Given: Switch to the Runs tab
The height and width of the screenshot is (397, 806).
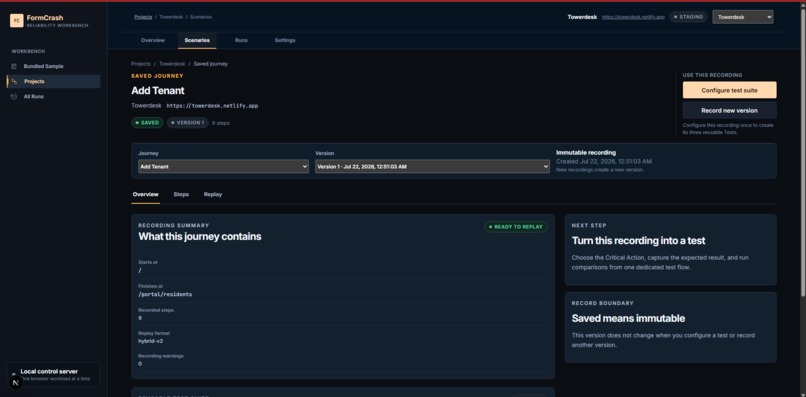Looking at the screenshot, I should (x=241, y=40).
